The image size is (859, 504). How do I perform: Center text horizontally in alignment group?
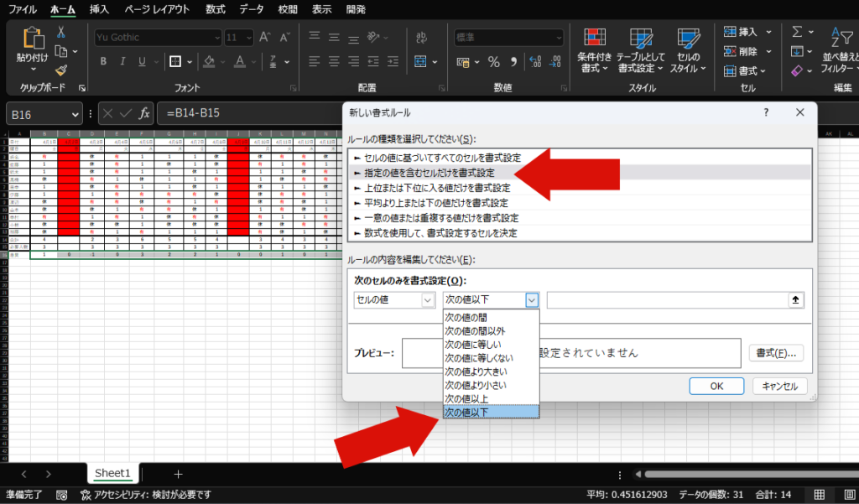coord(334,61)
